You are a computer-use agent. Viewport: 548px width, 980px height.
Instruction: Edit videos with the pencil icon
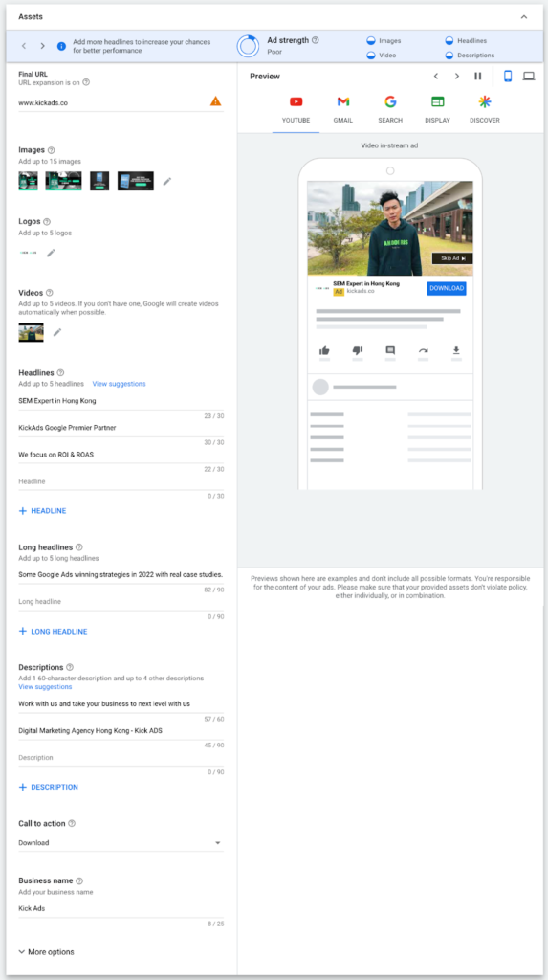57,332
